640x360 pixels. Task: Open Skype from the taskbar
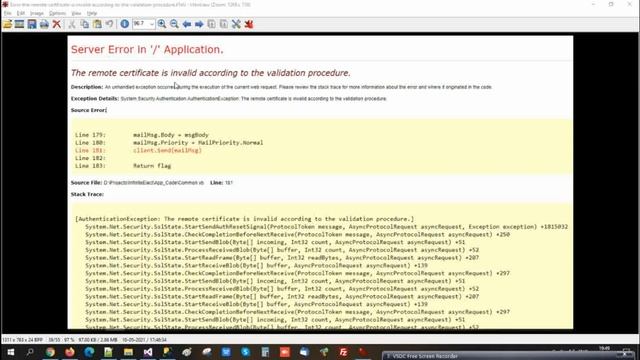pyautogui.click(x=245, y=352)
